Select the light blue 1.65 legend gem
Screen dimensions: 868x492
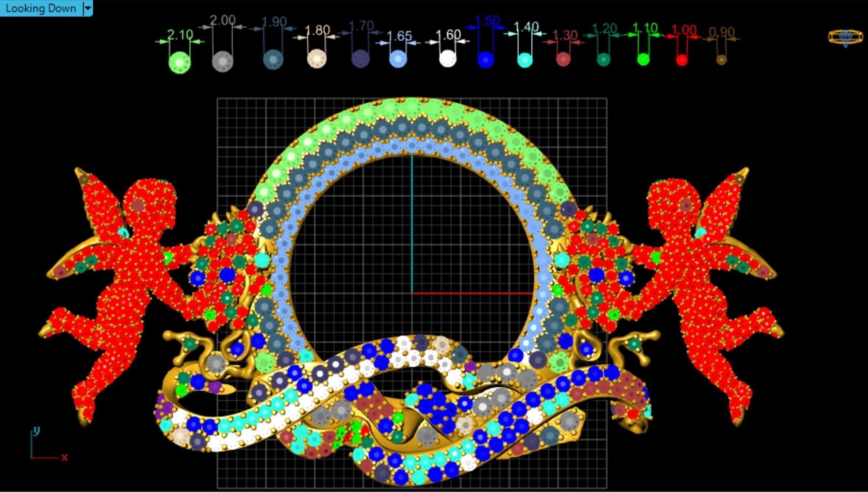pos(398,59)
